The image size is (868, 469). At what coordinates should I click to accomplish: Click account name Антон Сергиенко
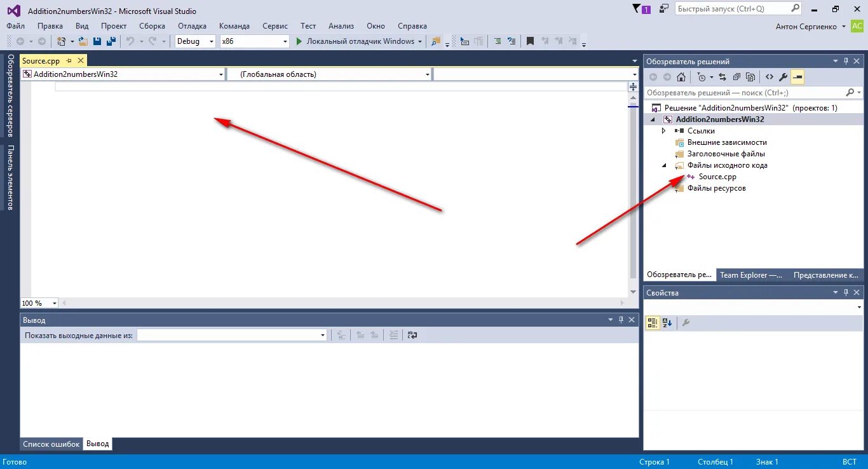(x=806, y=27)
